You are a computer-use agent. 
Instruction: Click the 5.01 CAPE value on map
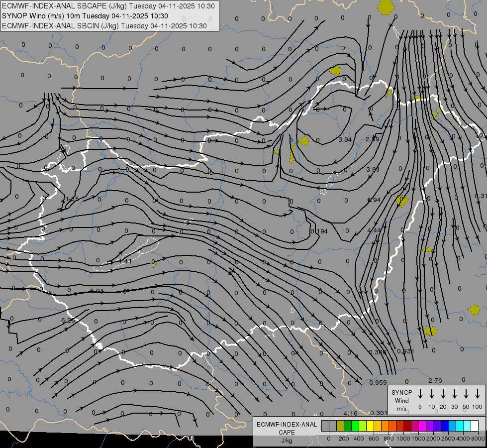[x=97, y=291]
